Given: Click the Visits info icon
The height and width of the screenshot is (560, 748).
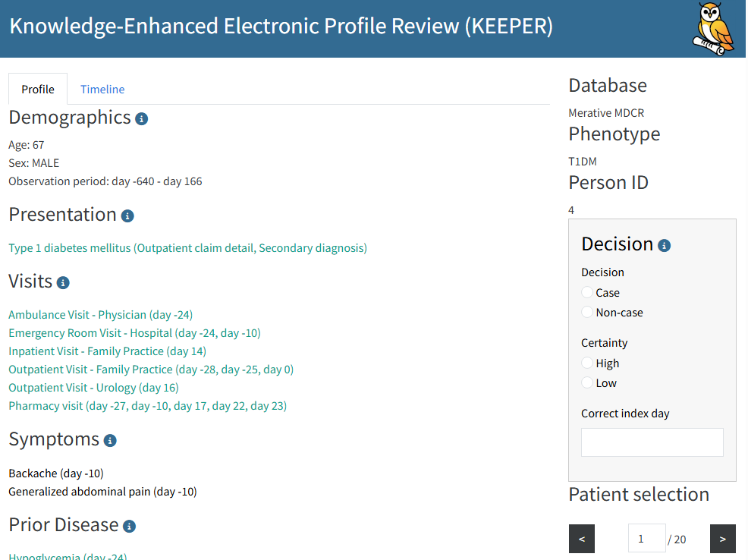Looking at the screenshot, I should (x=63, y=283).
